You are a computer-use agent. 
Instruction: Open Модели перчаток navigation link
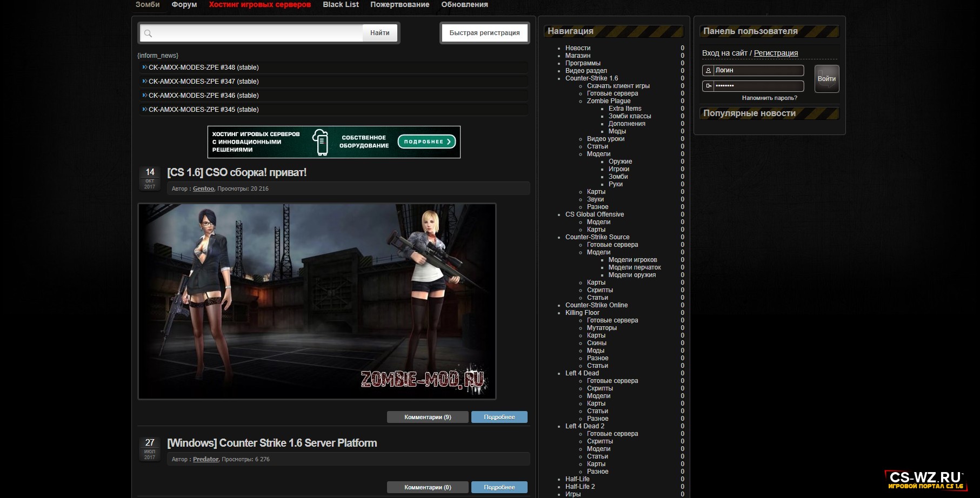click(x=635, y=267)
